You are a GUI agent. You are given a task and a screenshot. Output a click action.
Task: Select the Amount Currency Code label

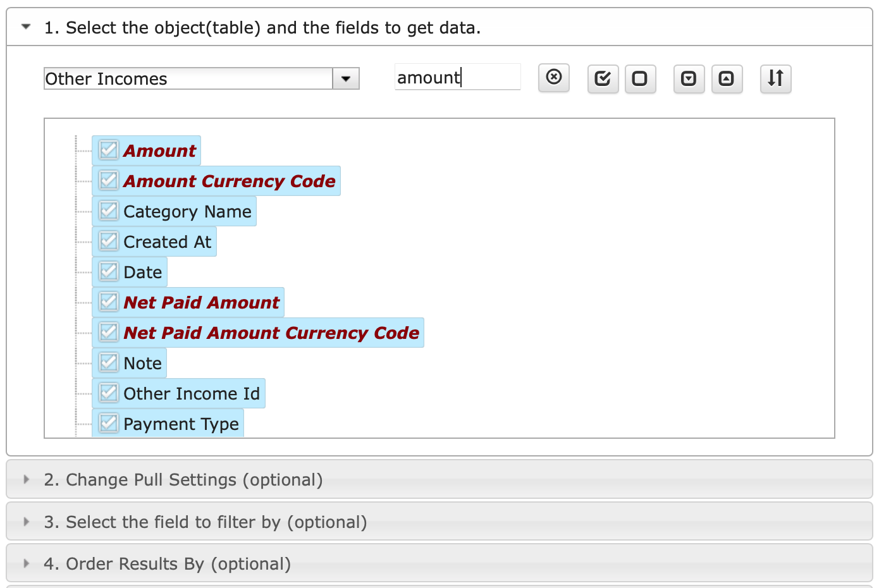tap(230, 181)
